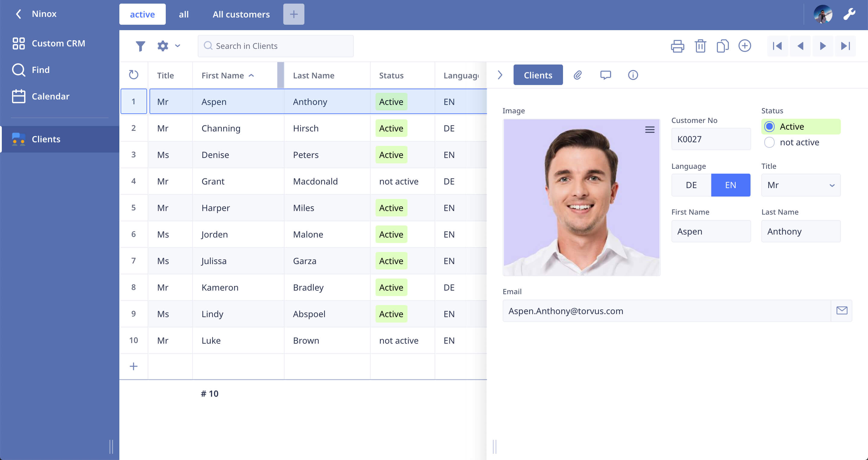The height and width of the screenshot is (460, 868).
Task: Grab the First Name column resize handle
Action: click(x=280, y=75)
